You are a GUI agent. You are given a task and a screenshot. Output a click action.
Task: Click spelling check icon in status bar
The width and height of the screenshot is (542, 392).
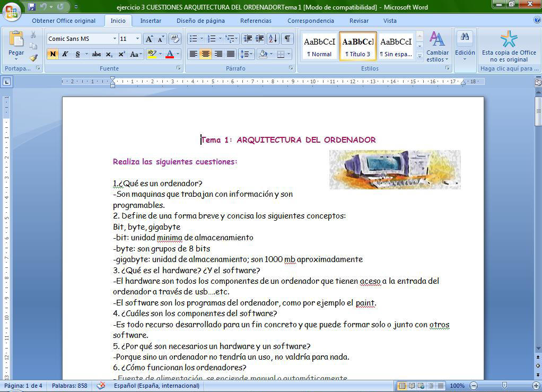click(x=101, y=386)
